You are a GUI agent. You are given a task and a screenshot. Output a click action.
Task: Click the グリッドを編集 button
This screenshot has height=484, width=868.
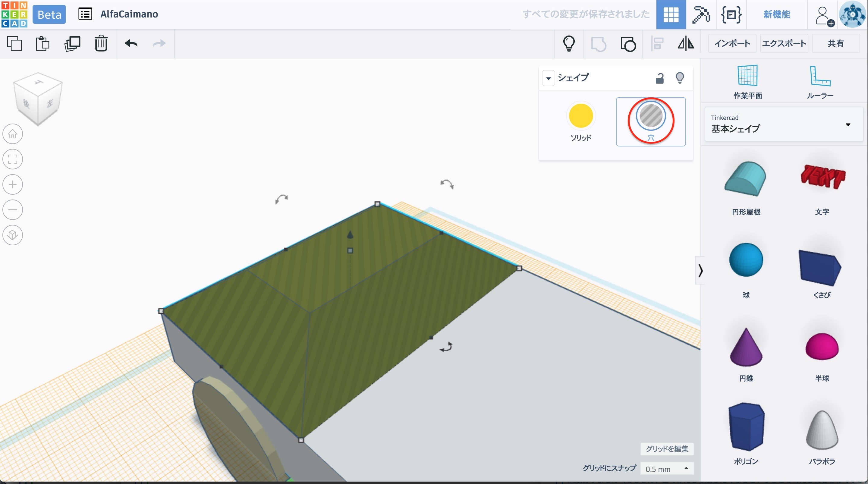pos(667,449)
